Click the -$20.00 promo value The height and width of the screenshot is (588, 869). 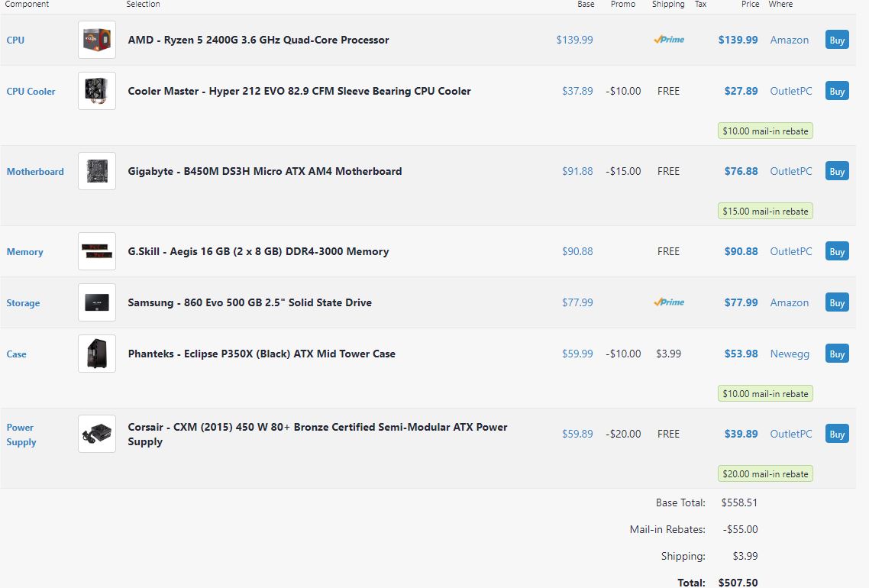(x=623, y=434)
